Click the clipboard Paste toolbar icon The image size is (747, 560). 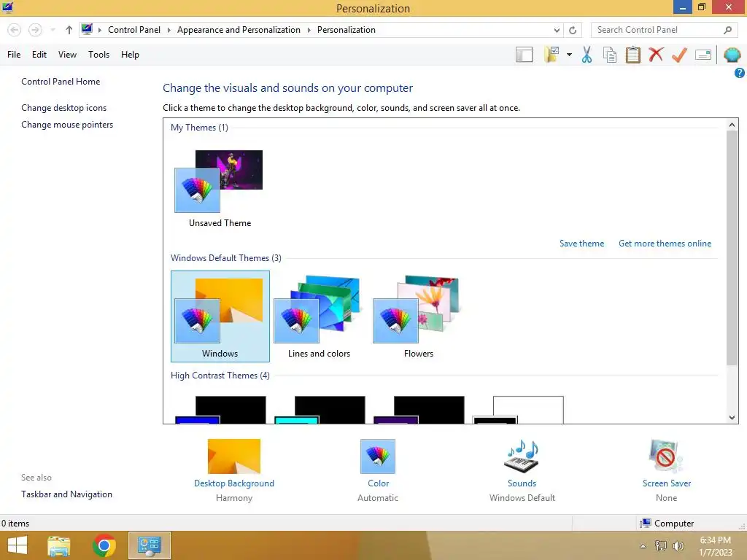(632, 55)
